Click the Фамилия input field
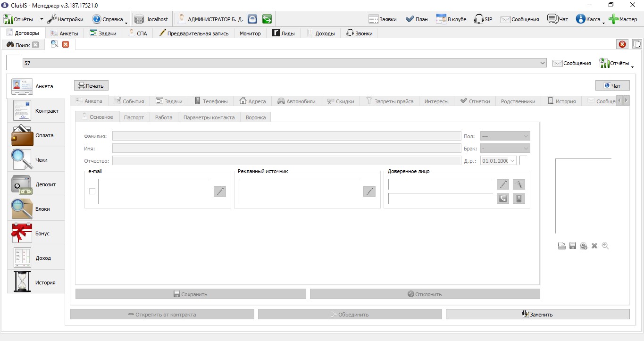Viewport: 644px width, 341px height. point(286,136)
